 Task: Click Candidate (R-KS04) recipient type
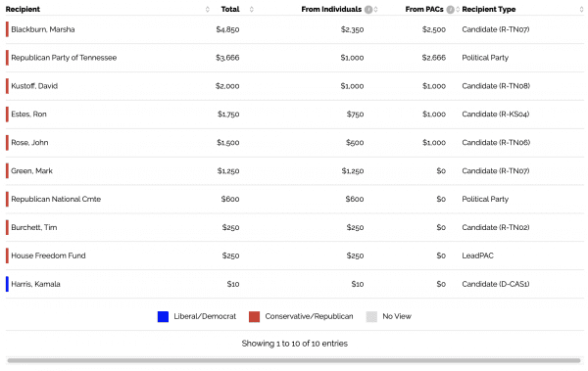point(496,115)
